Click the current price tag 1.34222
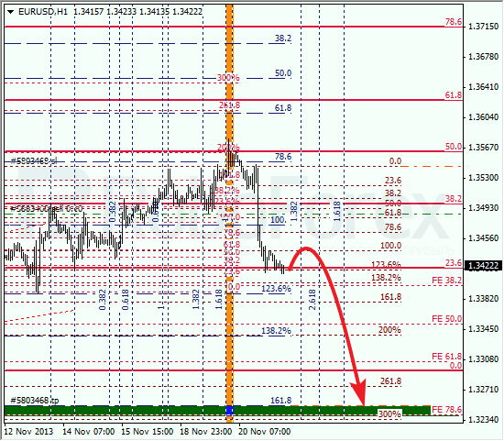 coord(483,266)
